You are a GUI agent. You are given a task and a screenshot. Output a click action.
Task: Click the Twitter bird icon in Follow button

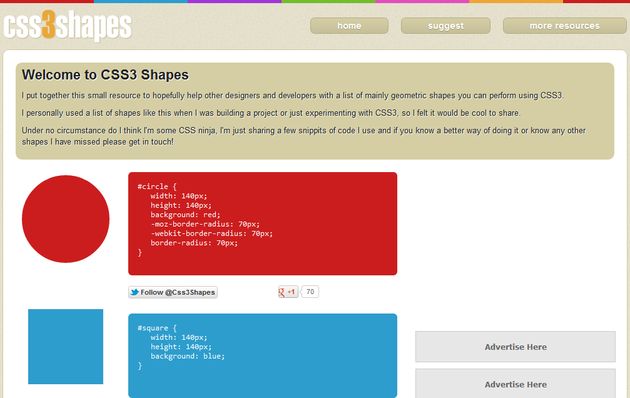point(135,292)
